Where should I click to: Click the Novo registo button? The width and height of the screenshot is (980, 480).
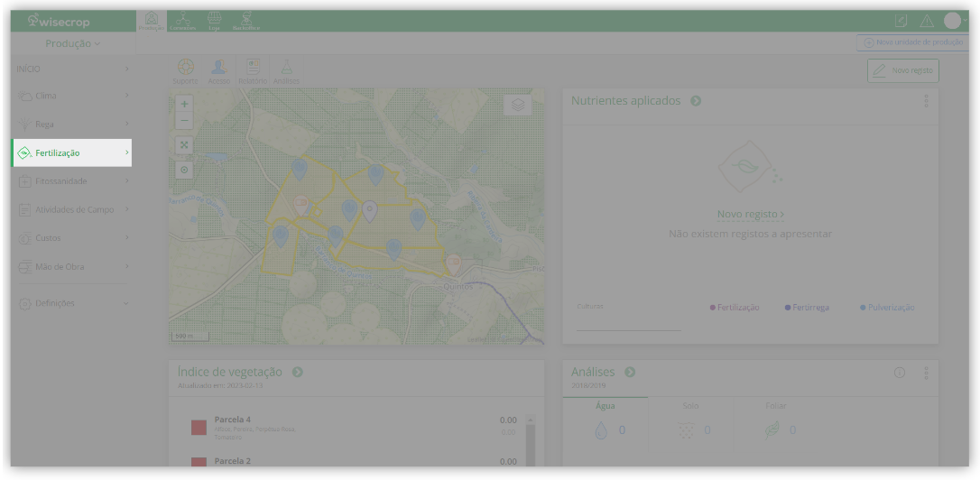coord(902,70)
